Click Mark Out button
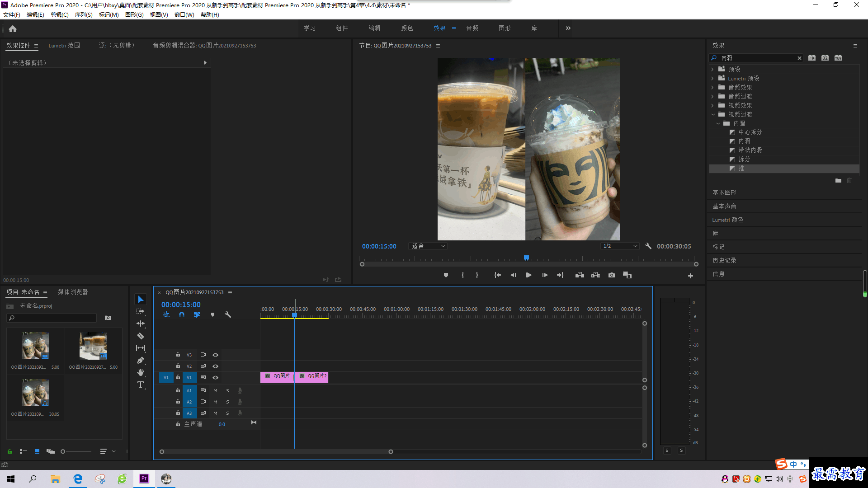The width and height of the screenshot is (868, 488). tap(477, 275)
